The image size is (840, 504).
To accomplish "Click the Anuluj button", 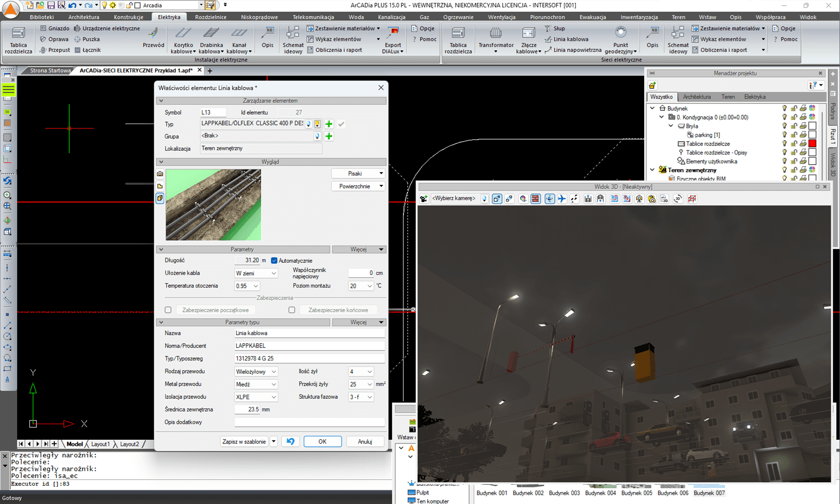I will [x=365, y=442].
